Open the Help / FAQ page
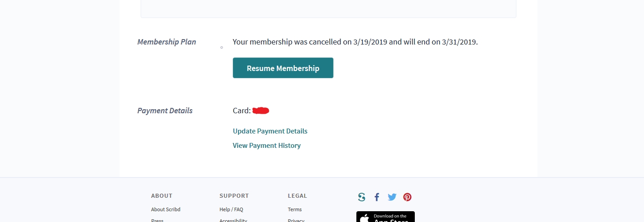This screenshot has height=222, width=644. click(231, 209)
